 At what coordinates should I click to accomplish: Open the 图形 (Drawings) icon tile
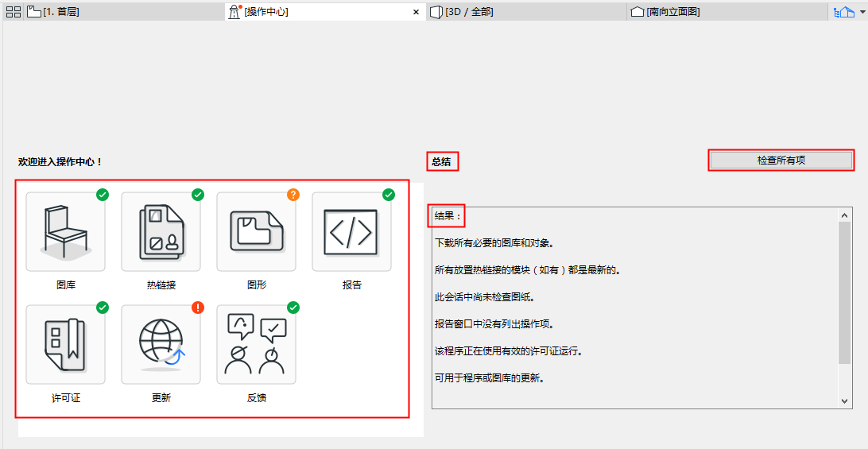coord(256,231)
